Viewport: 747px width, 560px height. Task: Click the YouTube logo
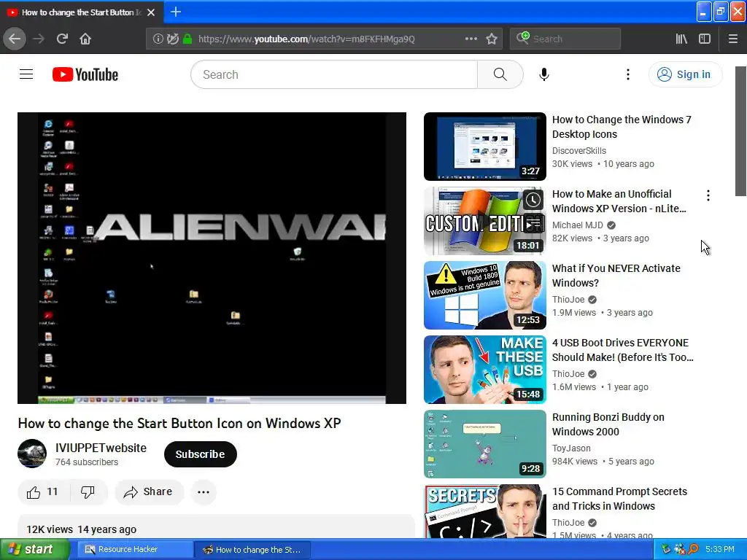click(85, 74)
